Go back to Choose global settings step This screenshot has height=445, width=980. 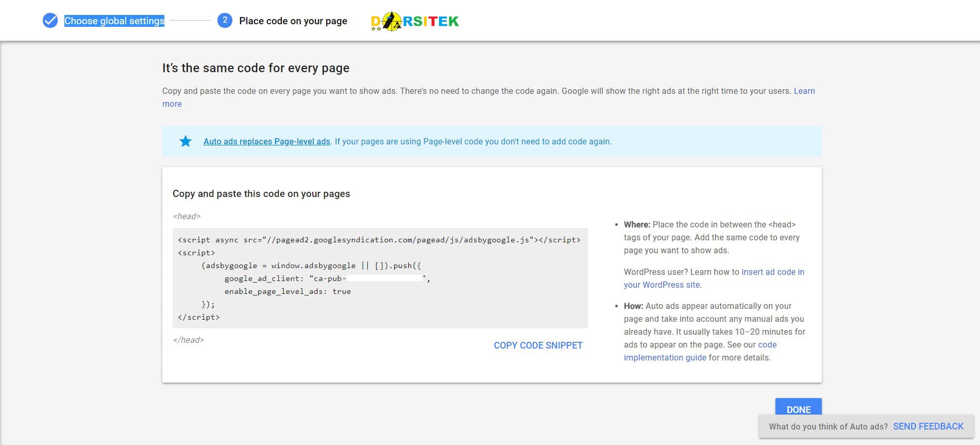[114, 21]
